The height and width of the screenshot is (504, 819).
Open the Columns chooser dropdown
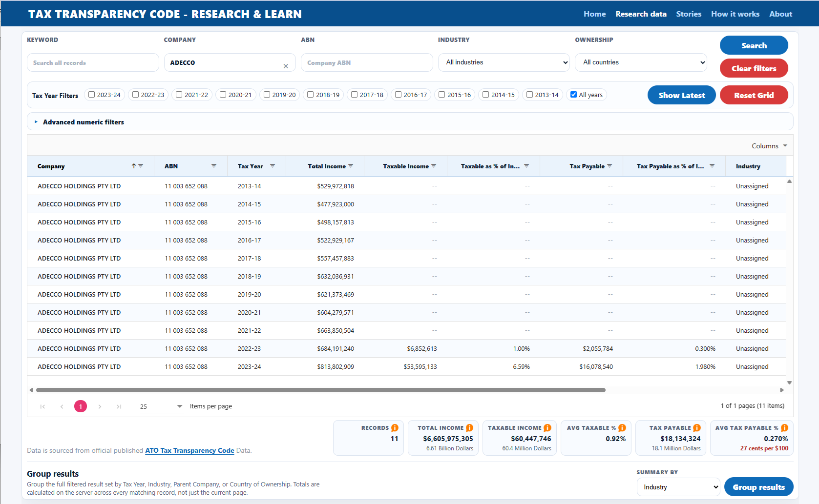click(769, 146)
